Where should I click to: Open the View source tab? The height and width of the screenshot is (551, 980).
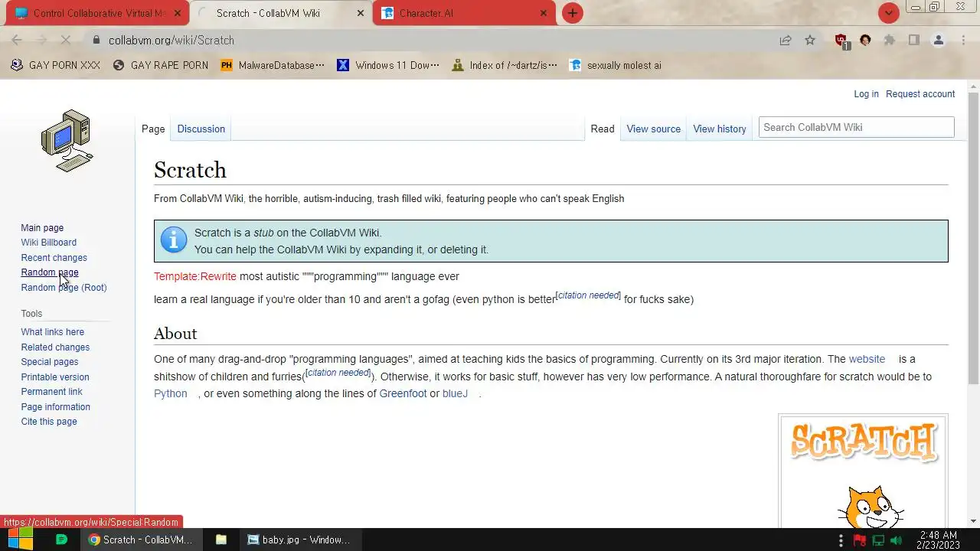[654, 129]
